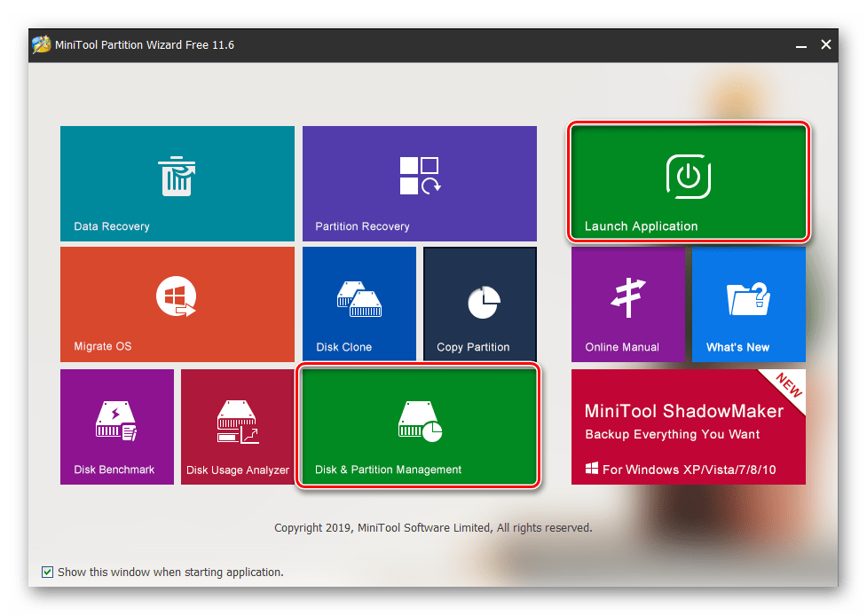Select the Disk Clone drives icon

click(359, 299)
